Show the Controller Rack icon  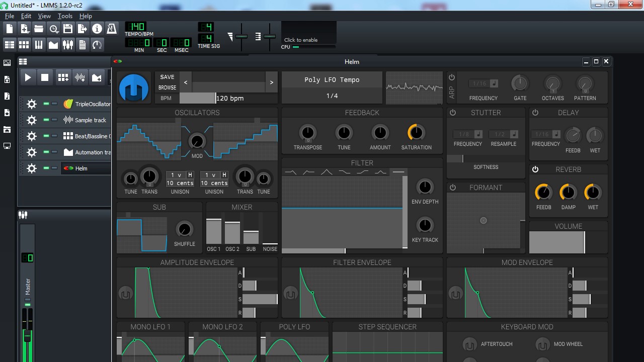97,45
